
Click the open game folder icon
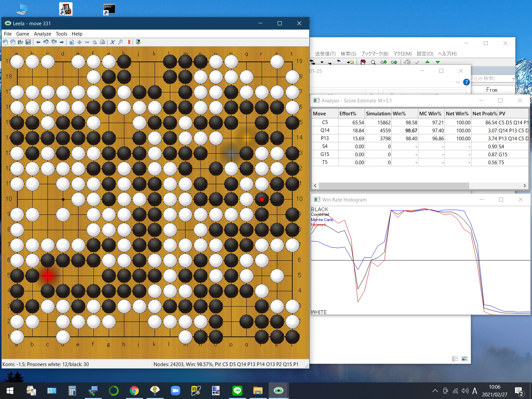pyautogui.click(x=21, y=42)
